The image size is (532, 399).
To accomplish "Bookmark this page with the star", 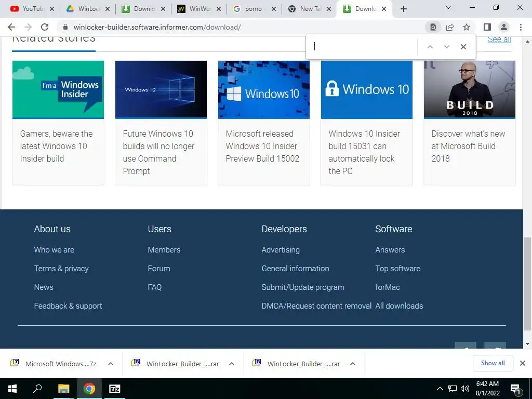I will [x=467, y=27].
